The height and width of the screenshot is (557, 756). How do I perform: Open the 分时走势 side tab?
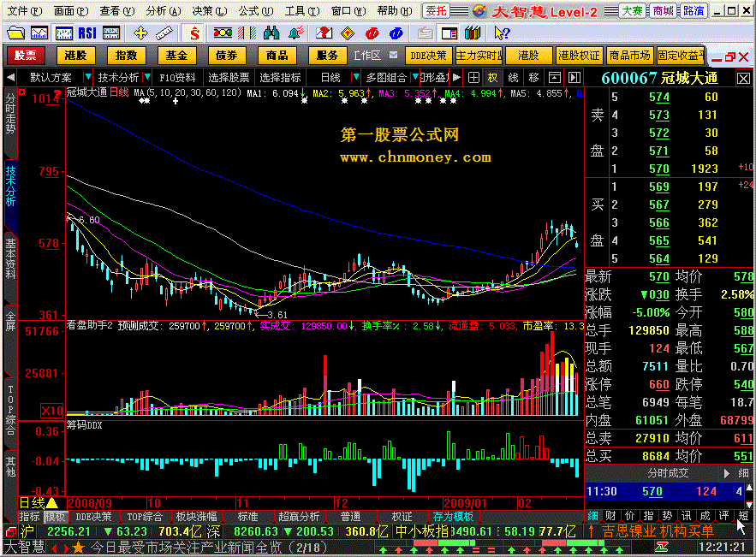(x=10, y=114)
